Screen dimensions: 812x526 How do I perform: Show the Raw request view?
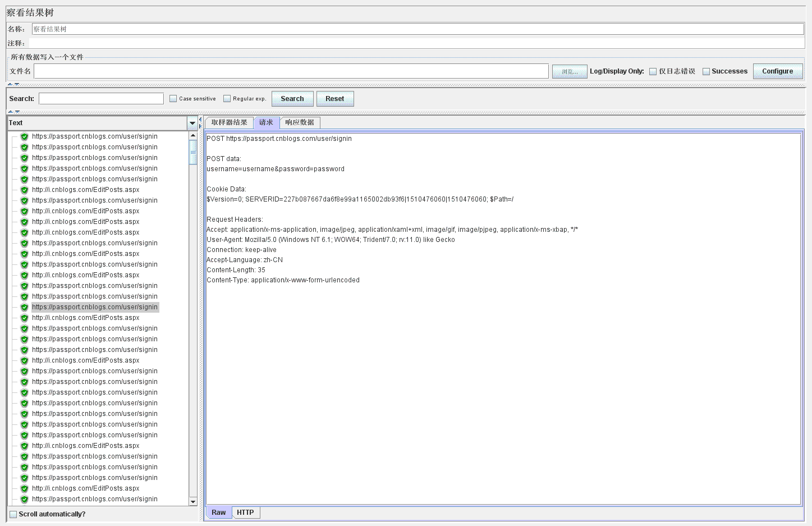[x=219, y=513]
